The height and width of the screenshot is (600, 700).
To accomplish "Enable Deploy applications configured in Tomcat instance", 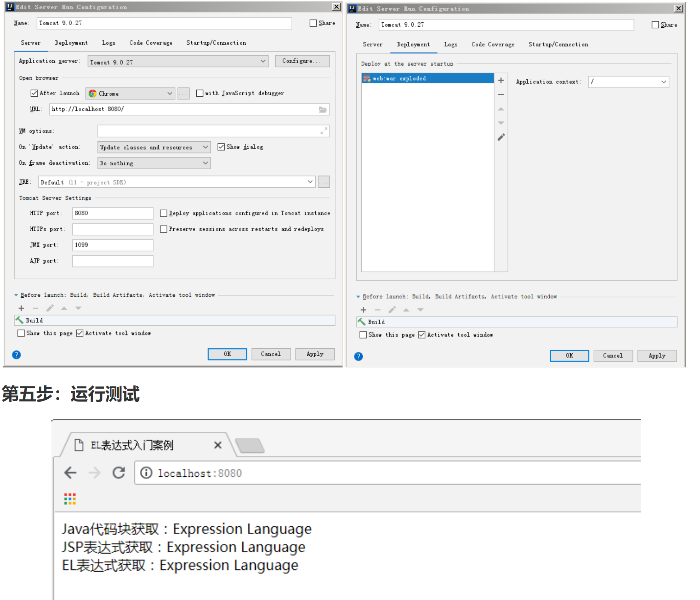I will 164,213.
